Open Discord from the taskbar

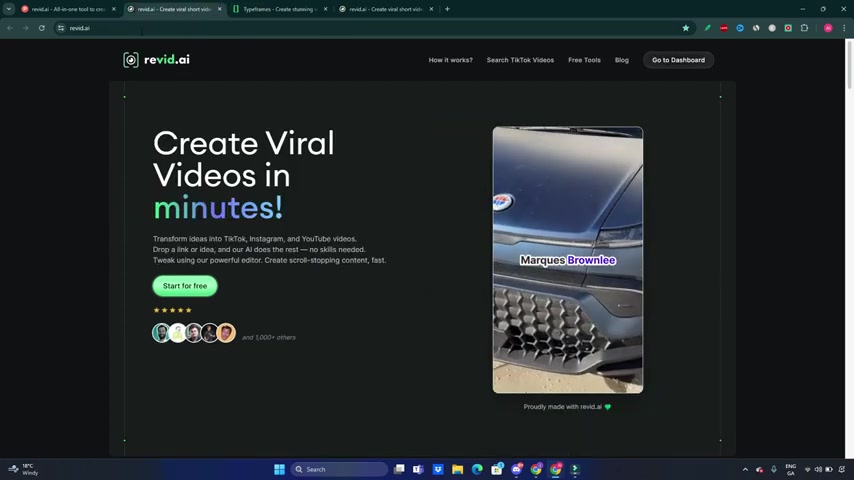[516, 469]
